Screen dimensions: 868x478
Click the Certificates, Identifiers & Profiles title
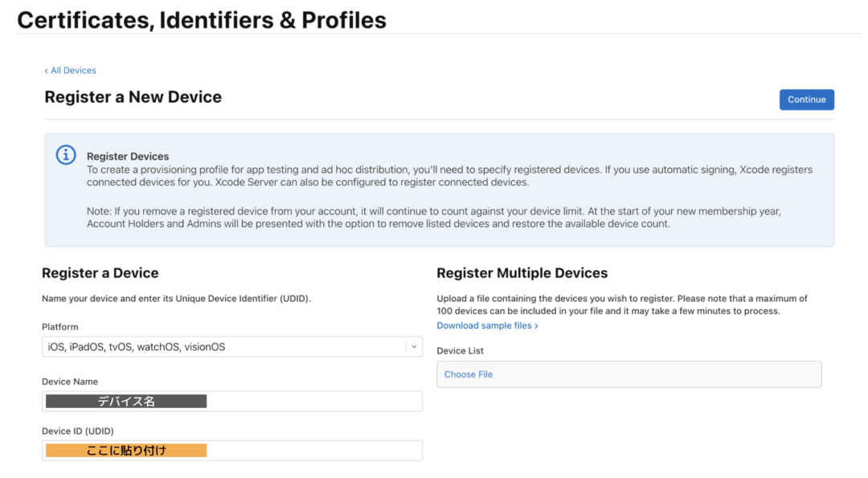(202, 20)
